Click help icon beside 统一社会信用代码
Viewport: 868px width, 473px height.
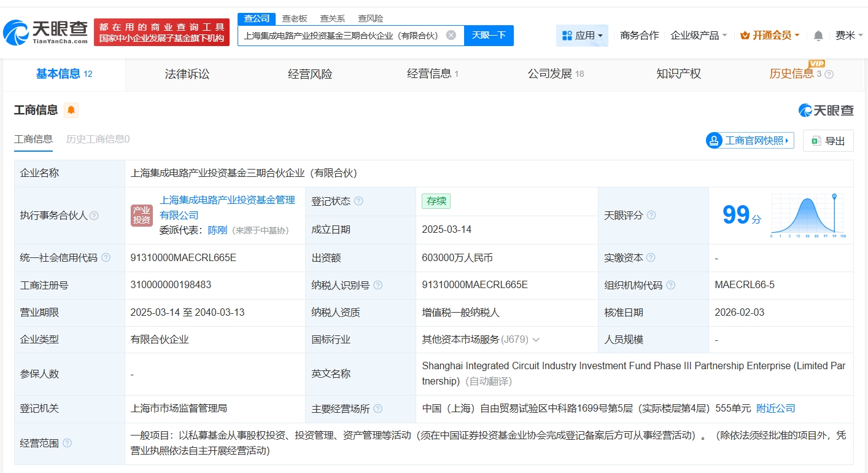106,257
